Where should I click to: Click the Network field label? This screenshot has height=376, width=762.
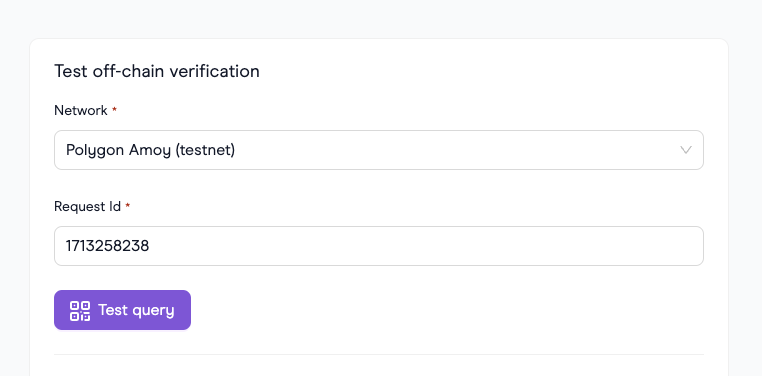coord(81,110)
